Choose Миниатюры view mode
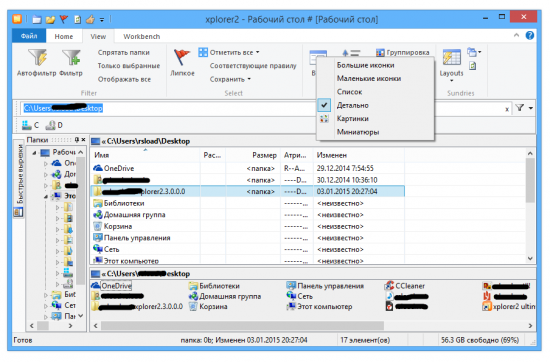The image size is (550, 362). point(375,132)
